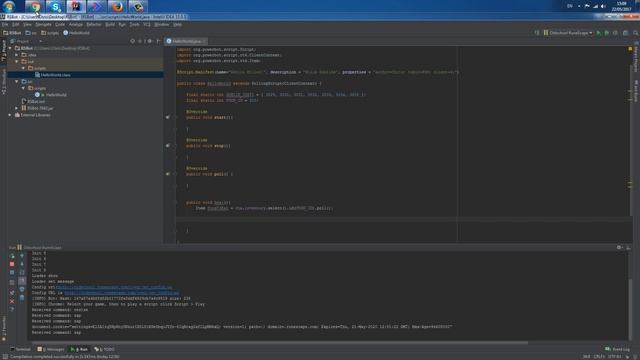Click the scripts breadcrumb in navigation bar
Image resolution: width=640 pixels, height=360 pixels.
51,33
